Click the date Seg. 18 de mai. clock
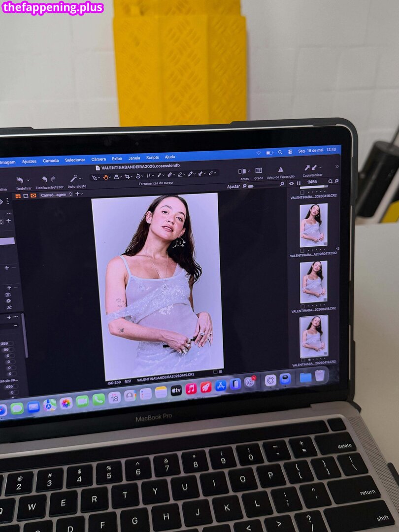Image resolution: width=399 pixels, height=532 pixels. tap(317, 150)
